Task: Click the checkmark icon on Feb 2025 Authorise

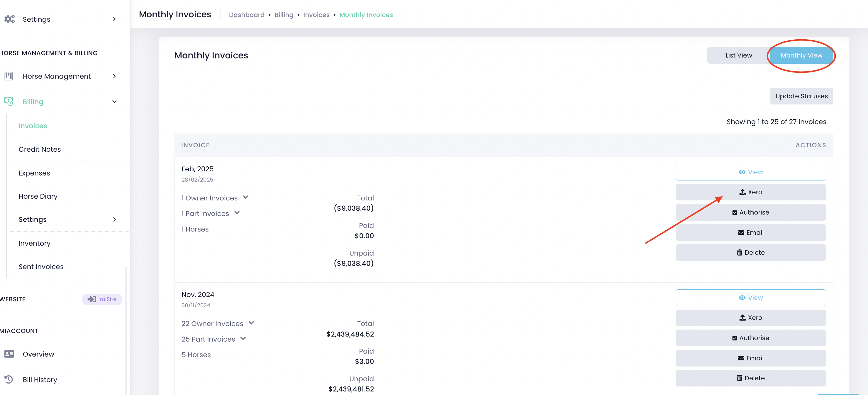Action: pos(735,212)
